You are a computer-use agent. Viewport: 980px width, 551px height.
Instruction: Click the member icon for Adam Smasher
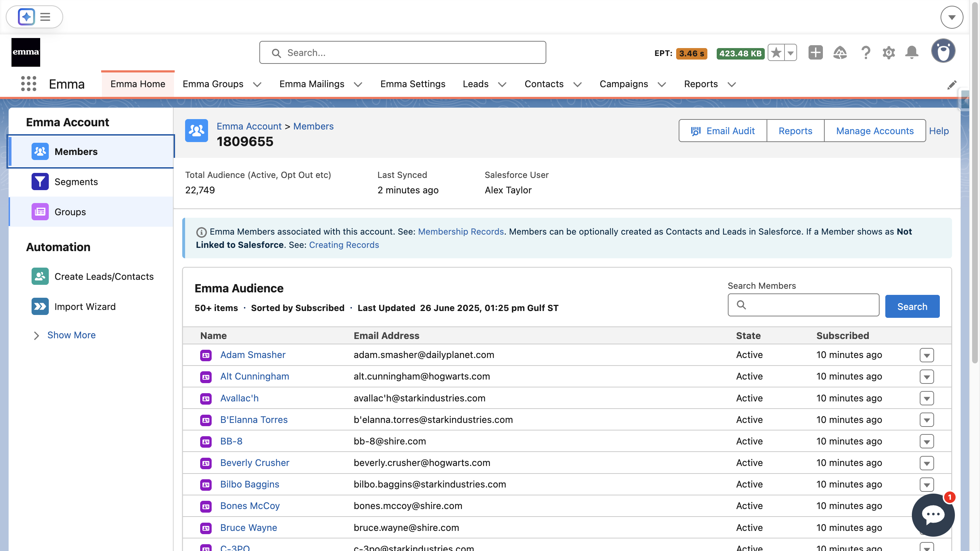(206, 355)
